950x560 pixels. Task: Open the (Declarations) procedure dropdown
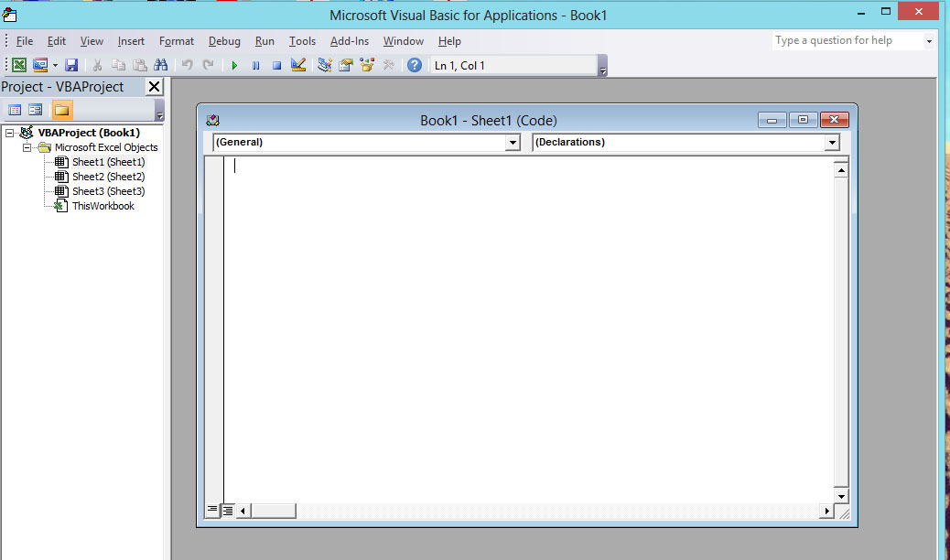tap(832, 143)
